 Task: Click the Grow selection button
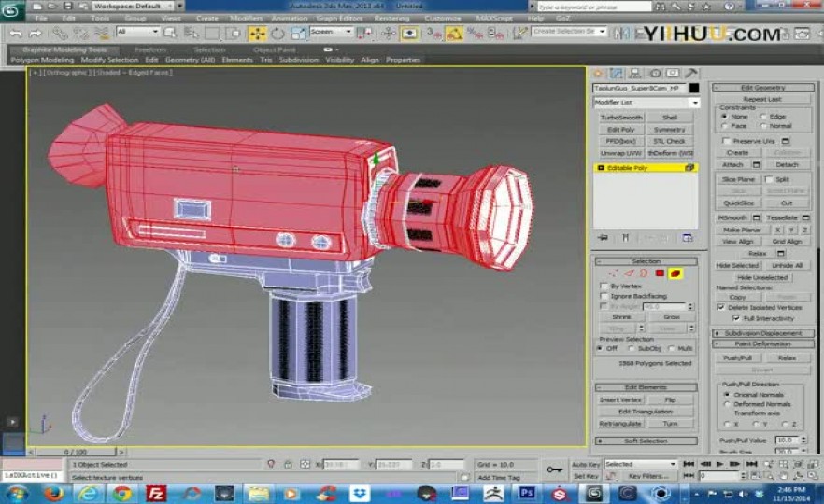[x=671, y=316]
